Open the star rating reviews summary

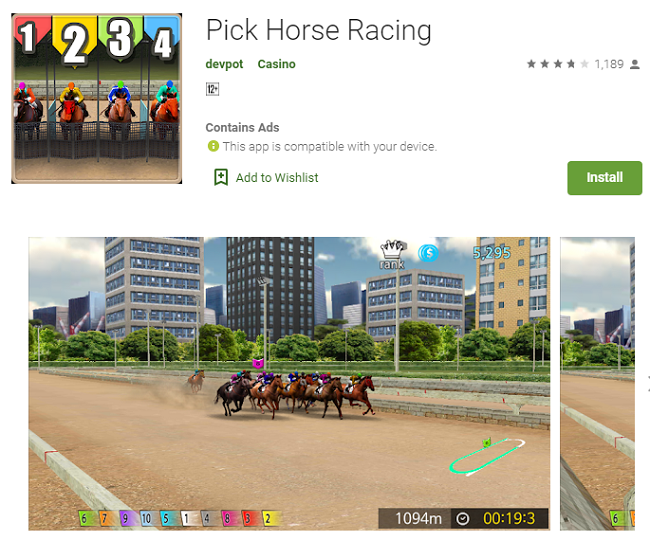pyautogui.click(x=557, y=64)
